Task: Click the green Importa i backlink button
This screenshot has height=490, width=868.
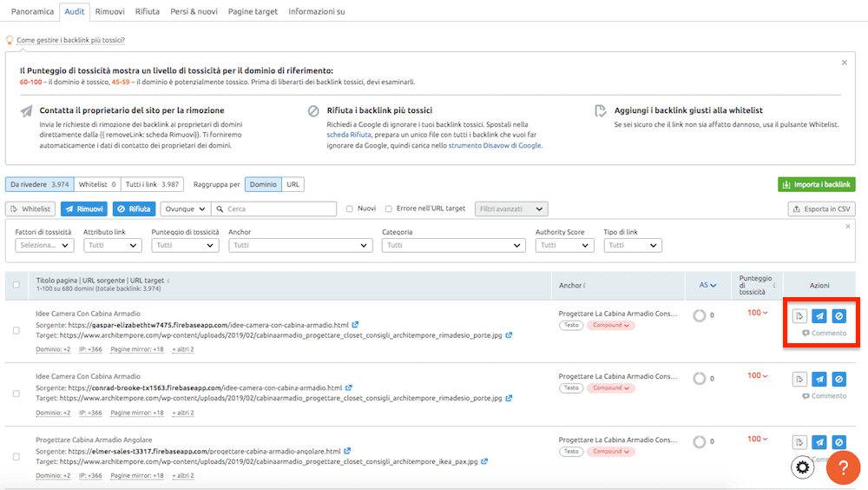Action: (x=816, y=184)
